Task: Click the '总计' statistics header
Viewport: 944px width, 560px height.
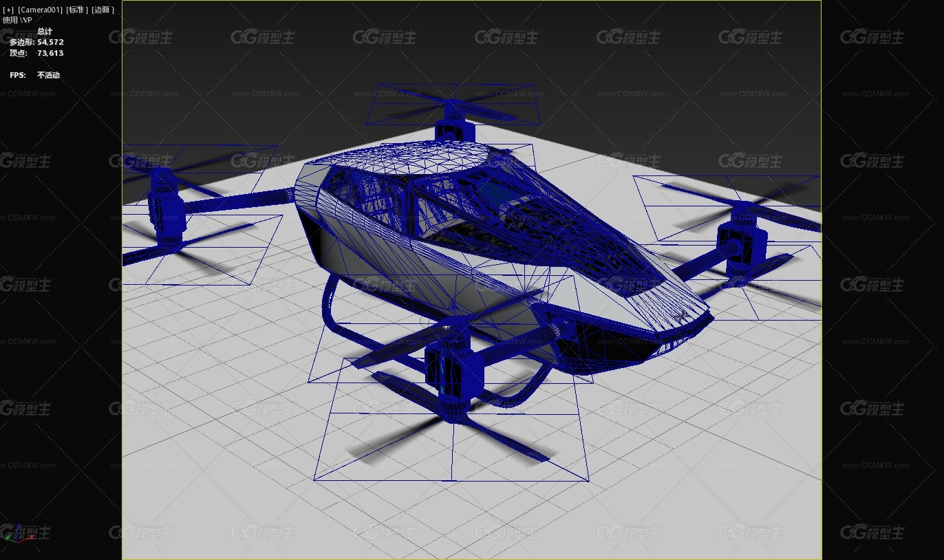Action: pos(45,32)
